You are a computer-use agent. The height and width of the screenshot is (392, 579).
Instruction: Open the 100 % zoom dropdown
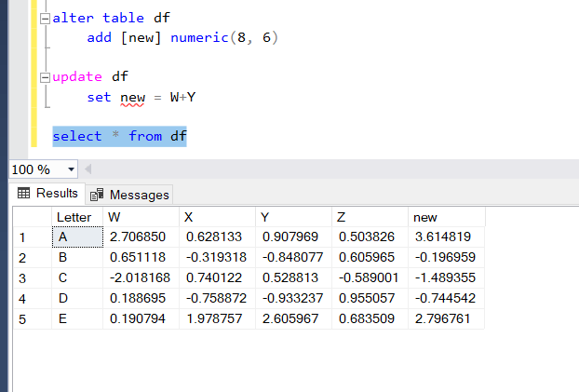point(72,169)
